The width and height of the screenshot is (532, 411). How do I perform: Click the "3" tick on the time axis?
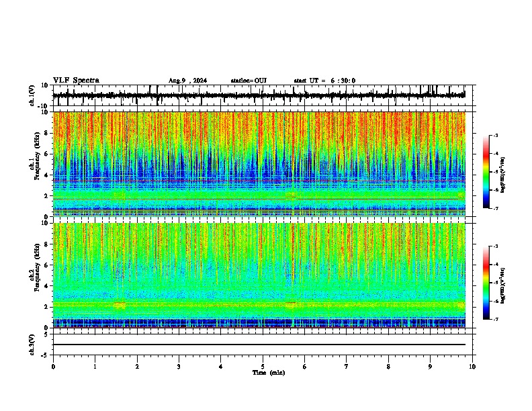coord(179,367)
